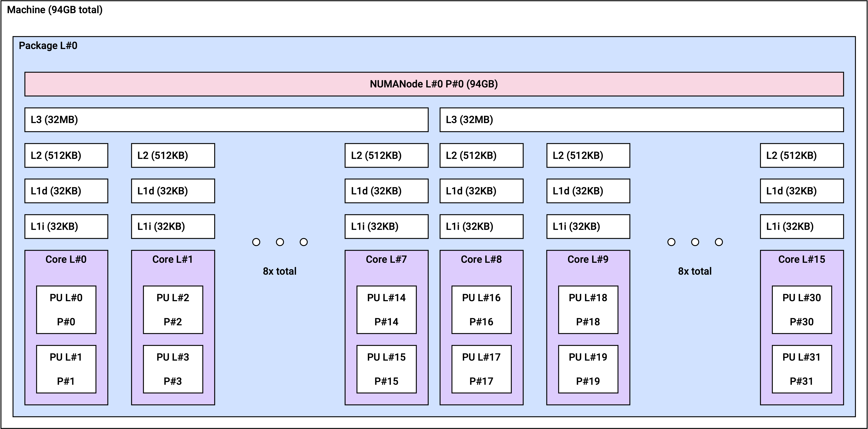Image resolution: width=868 pixels, height=429 pixels.
Task: Click L1i (32KB) cache of Core L#8
Action: pos(481,226)
